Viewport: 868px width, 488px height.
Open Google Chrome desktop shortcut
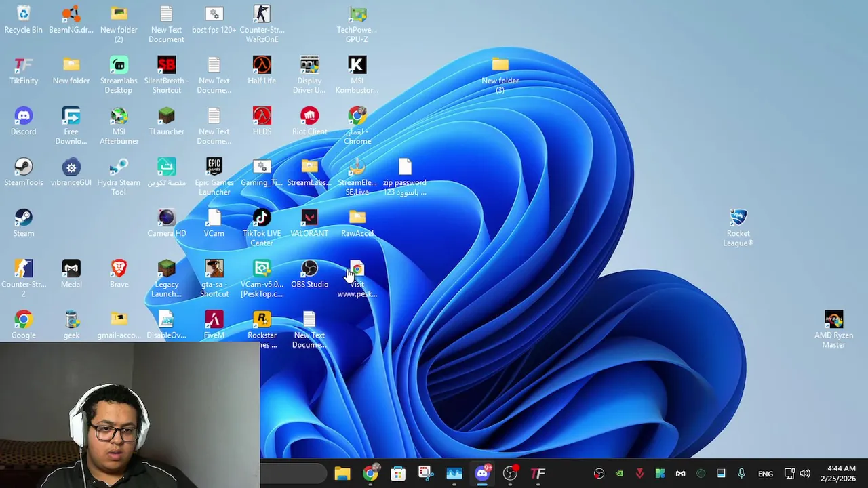coord(24,325)
